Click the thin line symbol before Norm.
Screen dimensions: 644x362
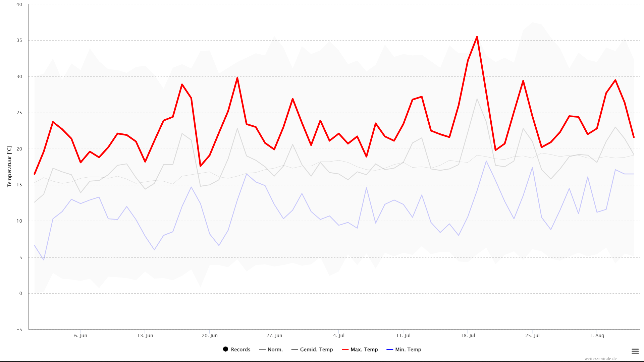[x=262, y=350]
